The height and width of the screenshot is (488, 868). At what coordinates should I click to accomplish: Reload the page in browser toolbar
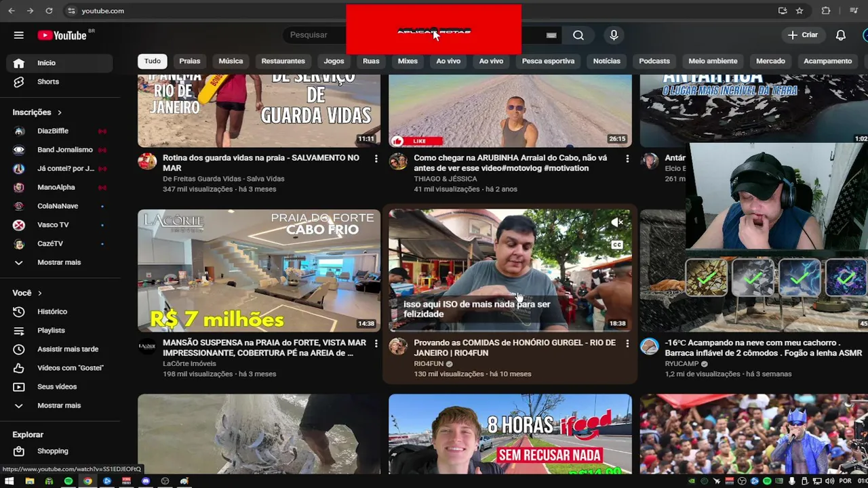[x=49, y=11]
